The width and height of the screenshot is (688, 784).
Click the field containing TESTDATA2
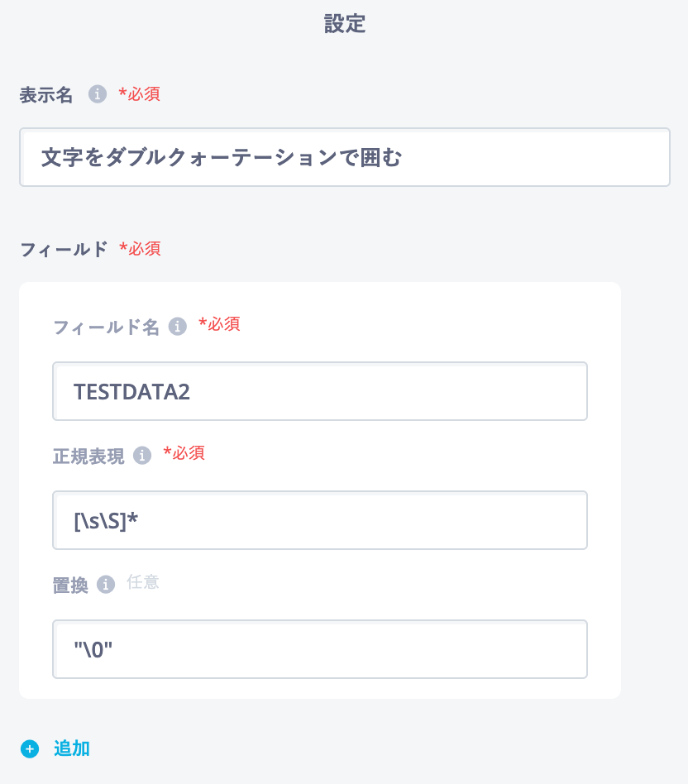[x=319, y=391]
